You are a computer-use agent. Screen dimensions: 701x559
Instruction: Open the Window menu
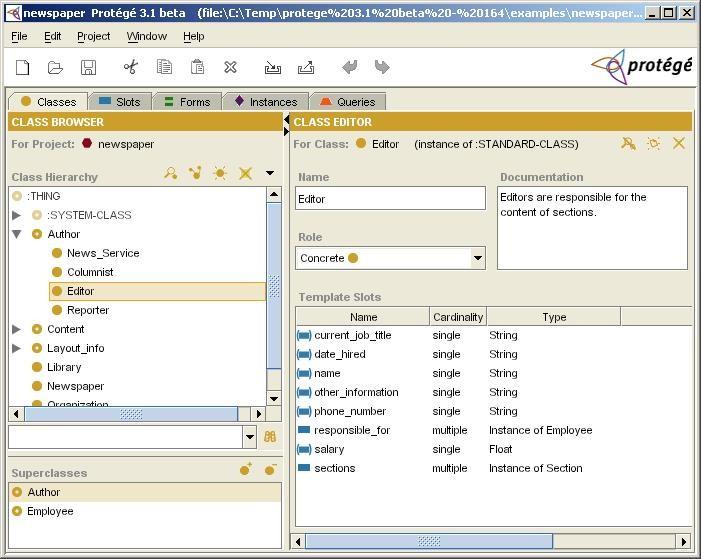(x=147, y=36)
